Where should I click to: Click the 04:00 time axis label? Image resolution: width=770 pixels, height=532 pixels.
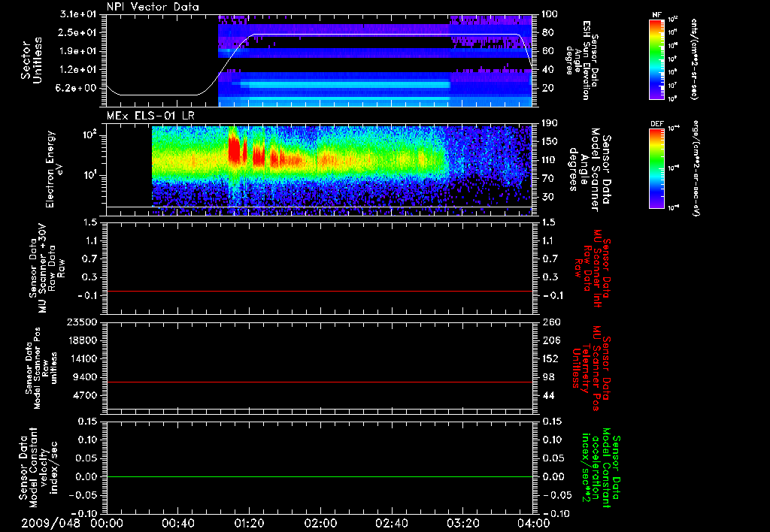point(533,523)
